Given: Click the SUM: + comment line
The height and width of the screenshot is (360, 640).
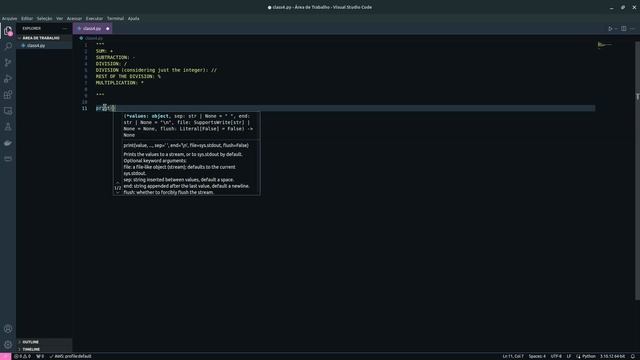Looking at the screenshot, I should (x=104, y=51).
